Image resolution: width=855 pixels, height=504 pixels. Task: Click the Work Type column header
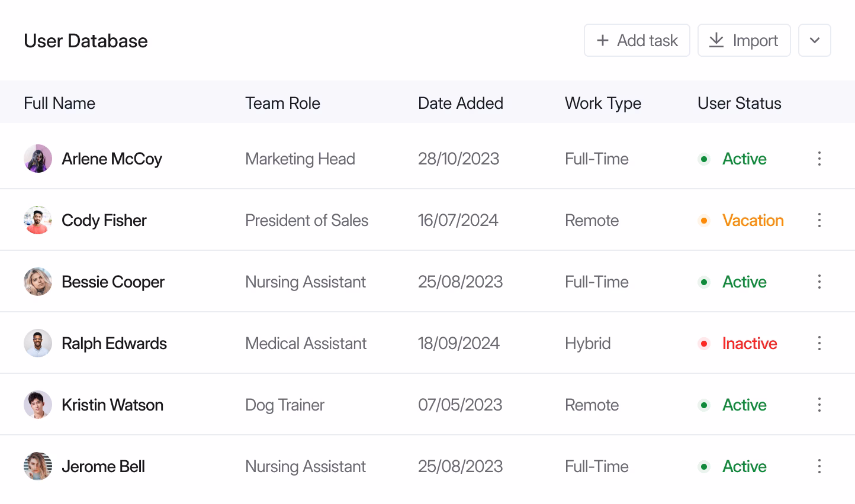click(x=603, y=103)
